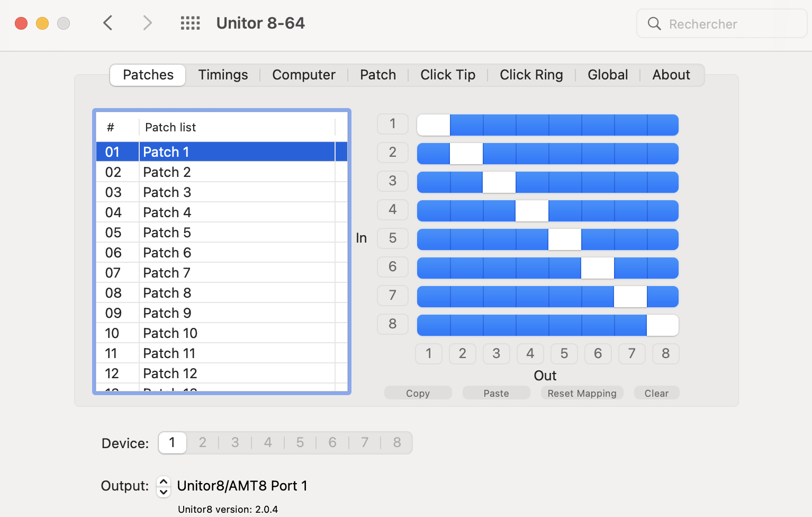
Task: Select Patch 5 in the patch list
Action: (x=167, y=232)
